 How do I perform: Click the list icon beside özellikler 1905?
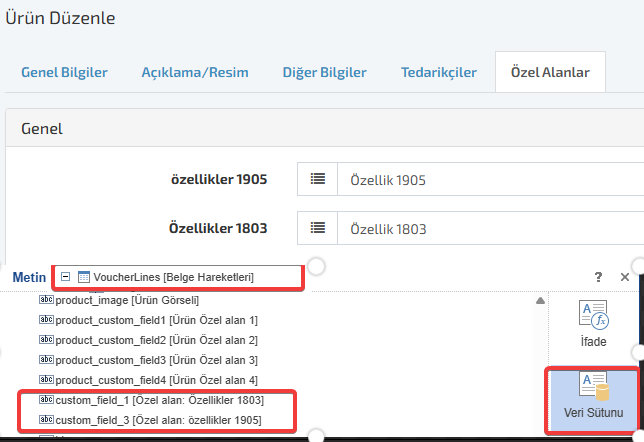317,180
